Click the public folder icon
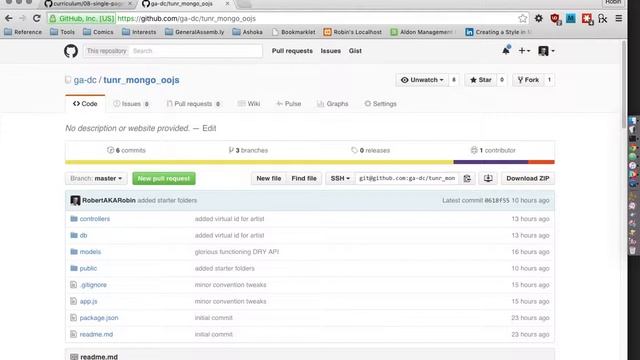The image size is (640, 360). tap(74, 268)
